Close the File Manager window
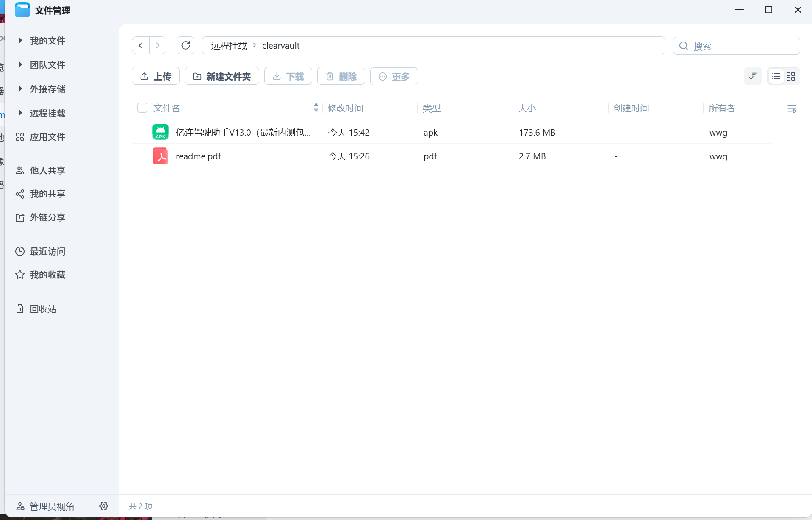812x520 pixels. pyautogui.click(x=798, y=10)
